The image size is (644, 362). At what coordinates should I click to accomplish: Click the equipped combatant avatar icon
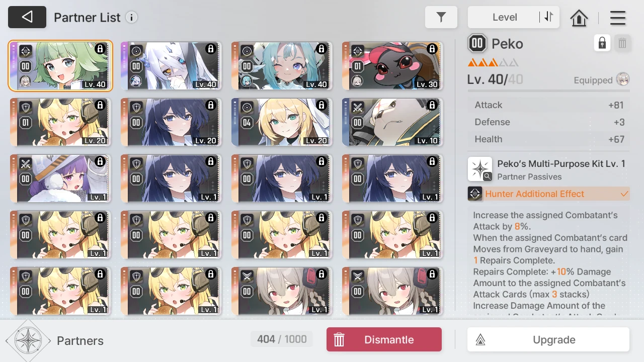tap(623, 80)
